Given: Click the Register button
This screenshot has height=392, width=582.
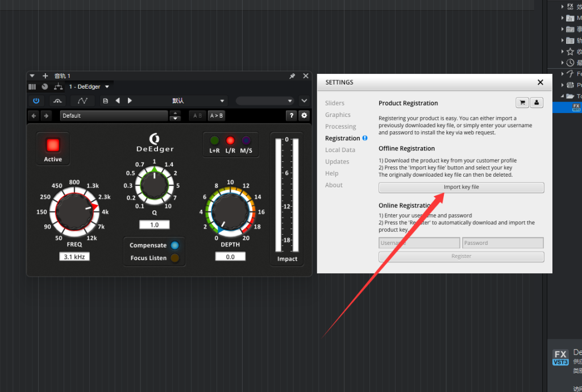Looking at the screenshot, I should coord(462,256).
